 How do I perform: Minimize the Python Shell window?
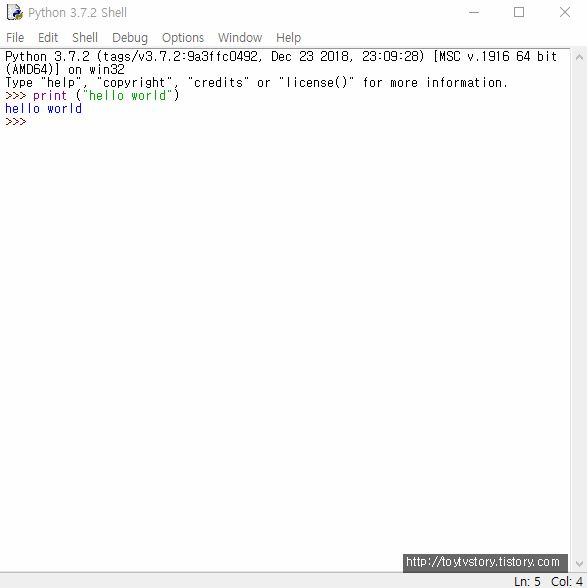coord(474,12)
